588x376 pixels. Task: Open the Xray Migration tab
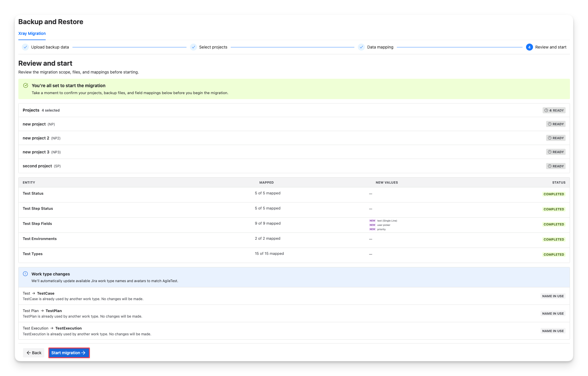(x=32, y=33)
